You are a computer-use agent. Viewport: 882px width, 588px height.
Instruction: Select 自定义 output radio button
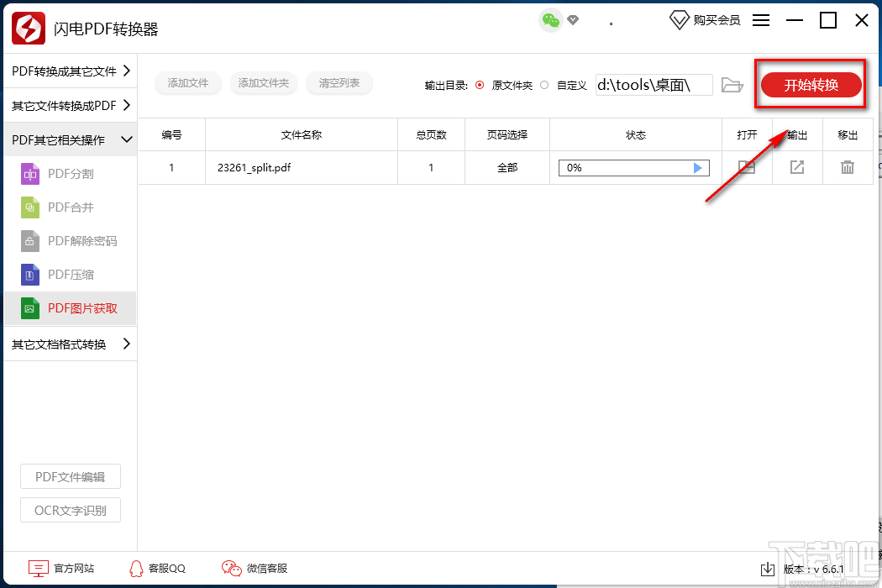pos(544,85)
